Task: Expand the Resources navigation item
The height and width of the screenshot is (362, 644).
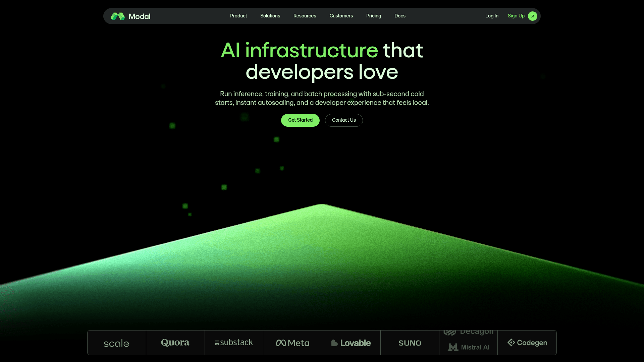Action: (305, 16)
